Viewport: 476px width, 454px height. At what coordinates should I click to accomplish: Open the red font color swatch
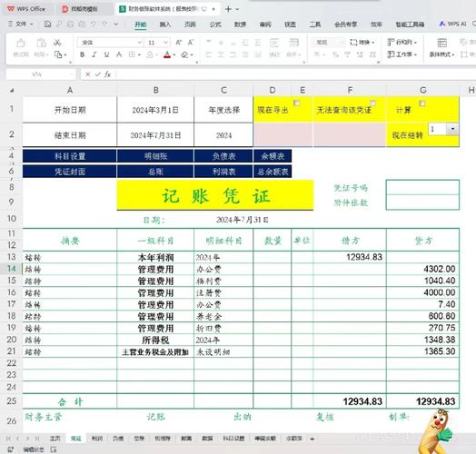[167, 54]
